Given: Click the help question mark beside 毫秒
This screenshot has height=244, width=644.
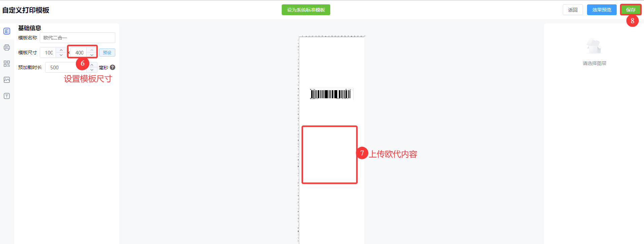Looking at the screenshot, I should point(113,67).
